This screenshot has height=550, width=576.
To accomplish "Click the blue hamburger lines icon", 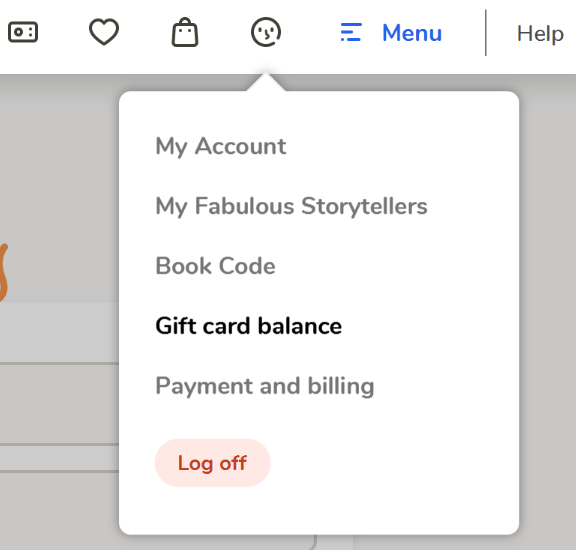I will (x=351, y=32).
